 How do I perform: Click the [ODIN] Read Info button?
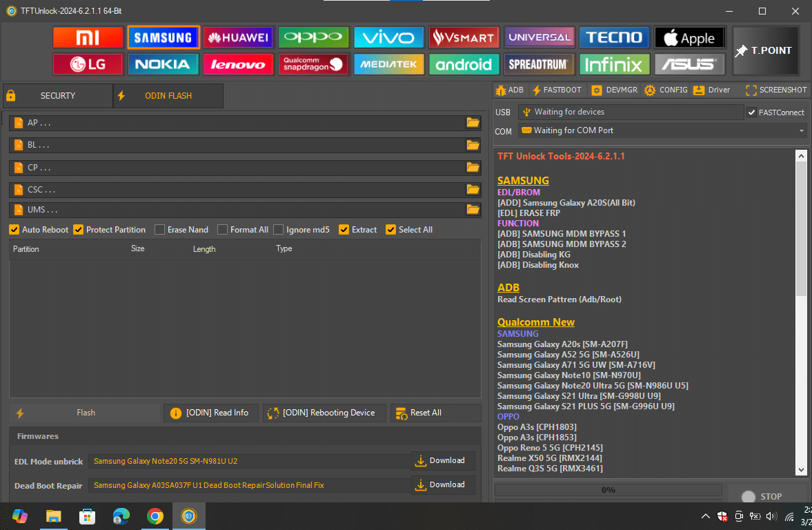[210, 413]
